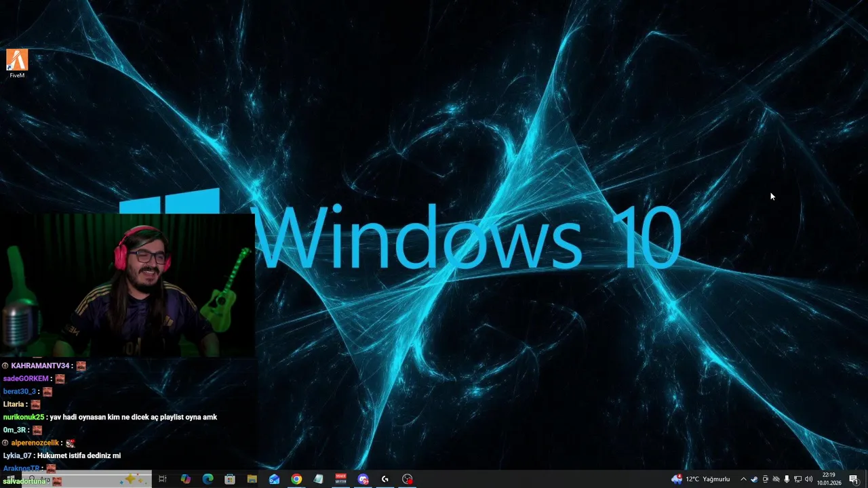Image resolution: width=868 pixels, height=488 pixels.
Task: Open Logitech G HUB from the taskbar
Action: coord(384,479)
